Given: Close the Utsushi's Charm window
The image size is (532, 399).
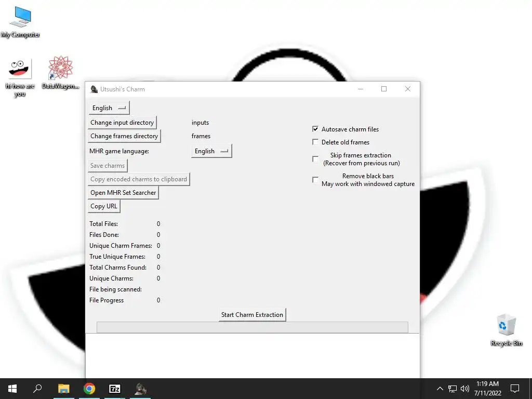Looking at the screenshot, I should tap(408, 89).
